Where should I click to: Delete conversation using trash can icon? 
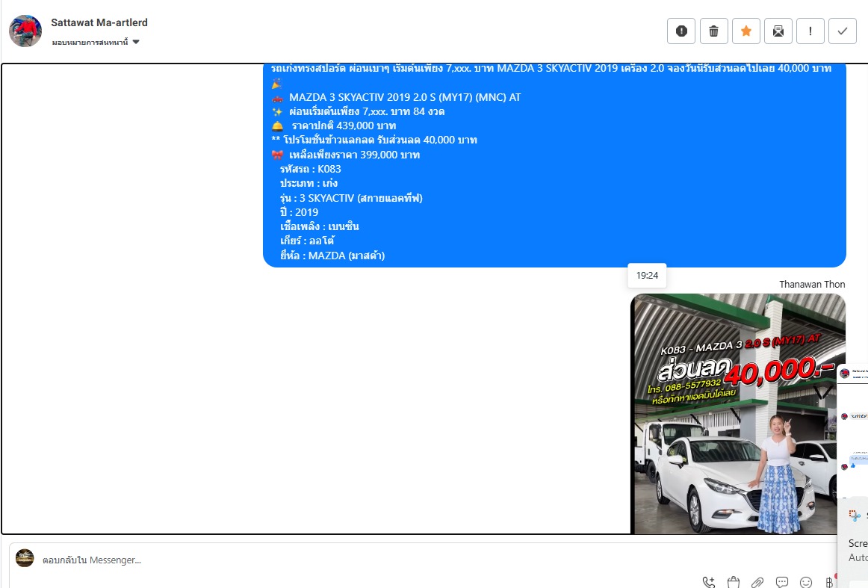(713, 31)
